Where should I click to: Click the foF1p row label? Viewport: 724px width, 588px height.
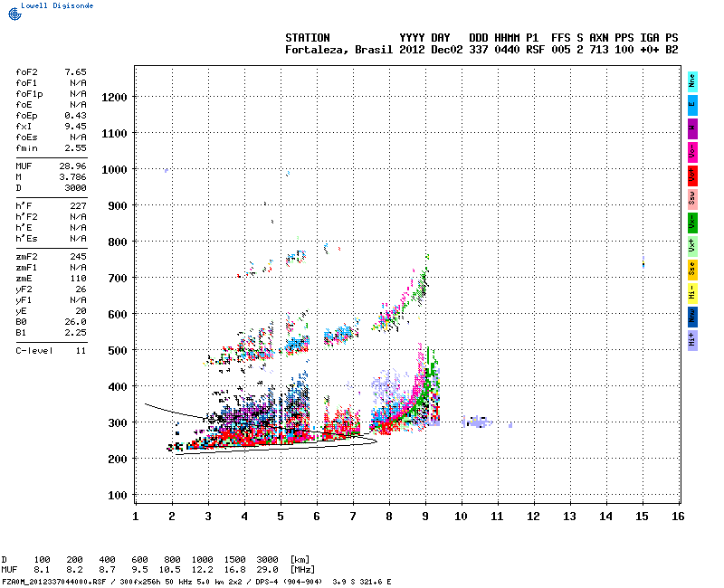29,94
